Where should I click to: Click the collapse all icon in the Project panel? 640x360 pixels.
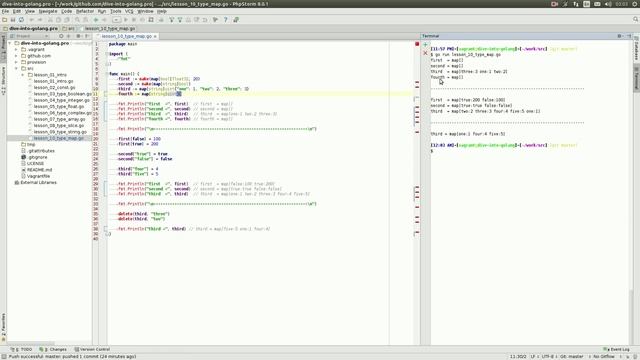click(69, 36)
